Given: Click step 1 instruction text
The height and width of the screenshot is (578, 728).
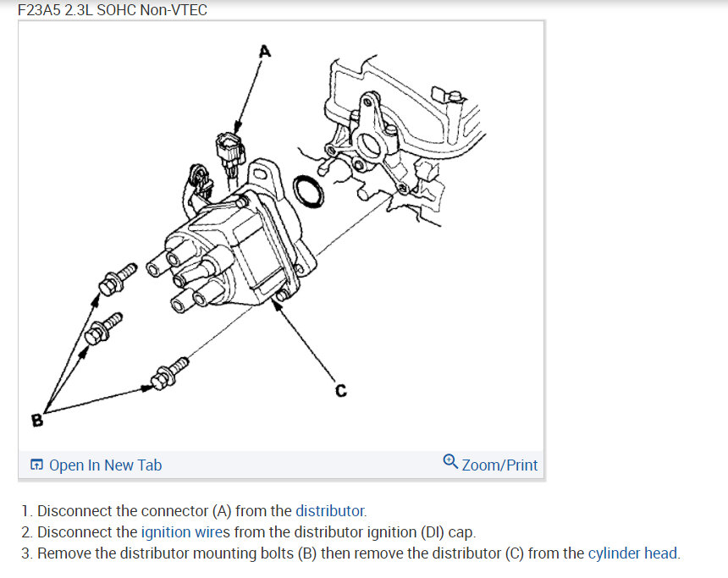Looking at the screenshot, I should point(194,510).
